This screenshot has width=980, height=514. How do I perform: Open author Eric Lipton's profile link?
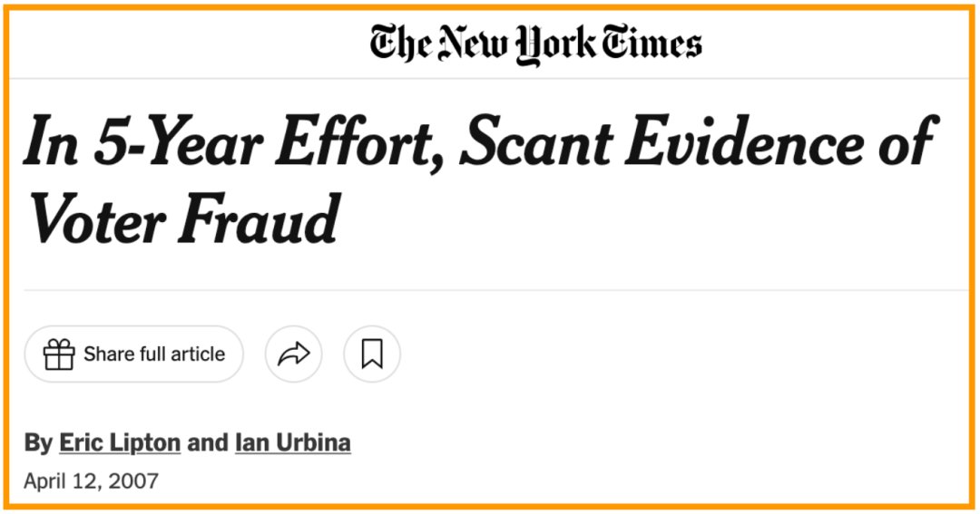(x=120, y=443)
